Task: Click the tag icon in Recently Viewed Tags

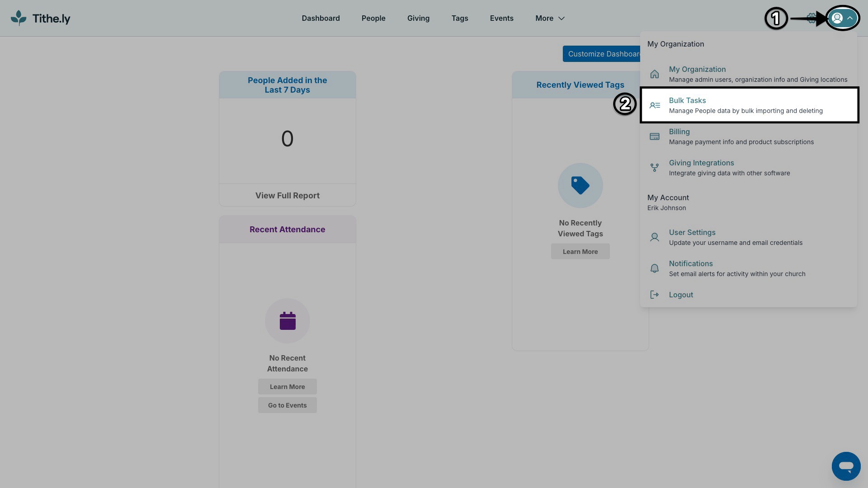Action: pyautogui.click(x=580, y=185)
